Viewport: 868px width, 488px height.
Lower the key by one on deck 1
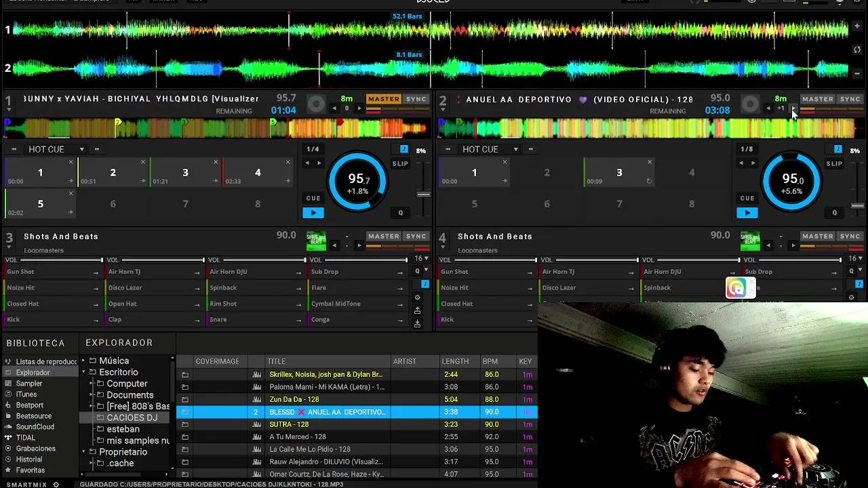334,108
